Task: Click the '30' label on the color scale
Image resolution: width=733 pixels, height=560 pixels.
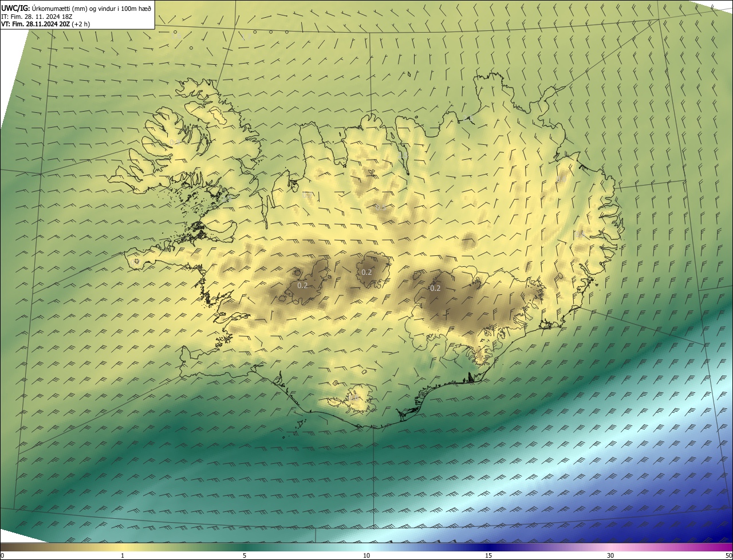Action: pos(610,555)
